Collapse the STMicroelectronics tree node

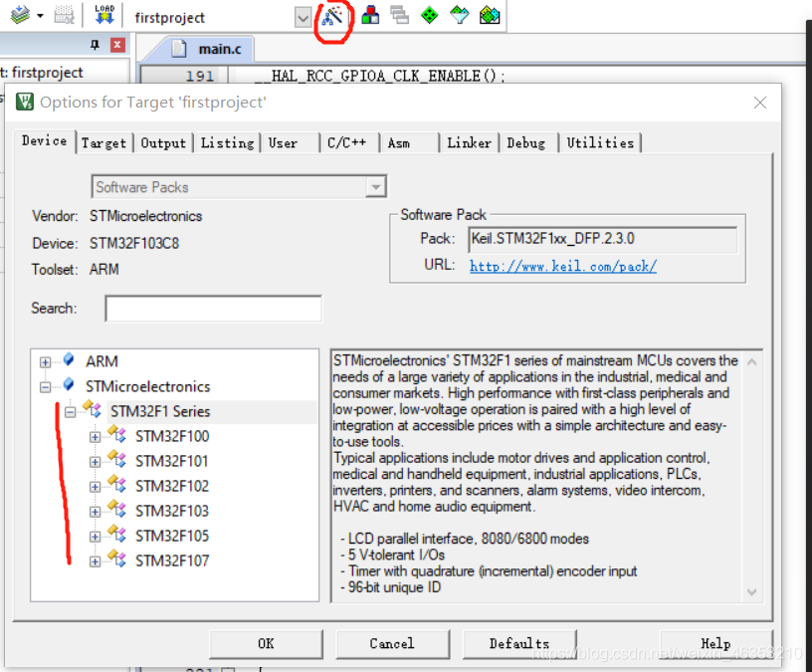click(x=46, y=387)
